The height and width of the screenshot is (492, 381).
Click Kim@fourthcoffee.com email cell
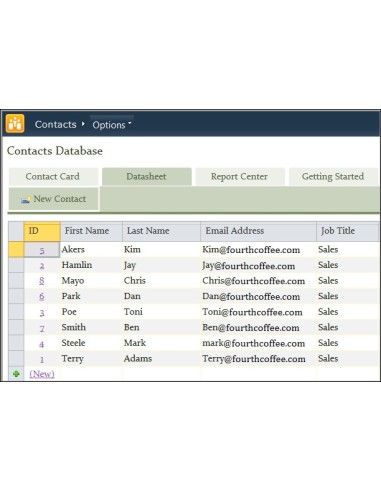pyautogui.click(x=258, y=249)
